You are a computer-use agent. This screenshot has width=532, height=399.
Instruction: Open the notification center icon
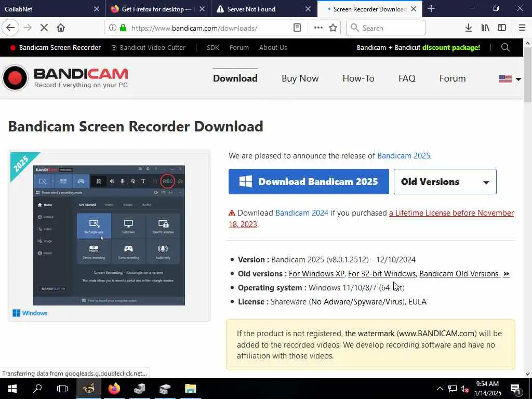pos(515,389)
